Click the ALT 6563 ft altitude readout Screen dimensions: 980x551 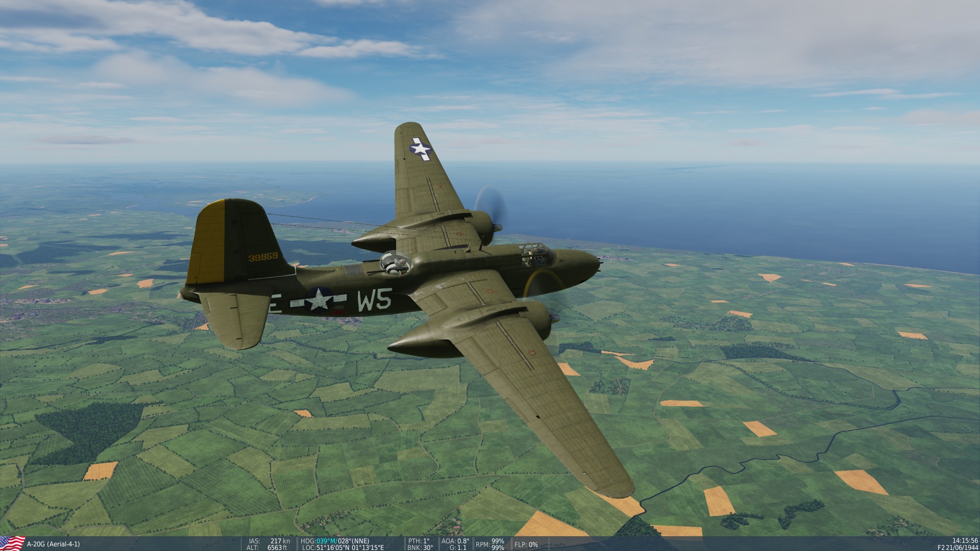click(276, 548)
